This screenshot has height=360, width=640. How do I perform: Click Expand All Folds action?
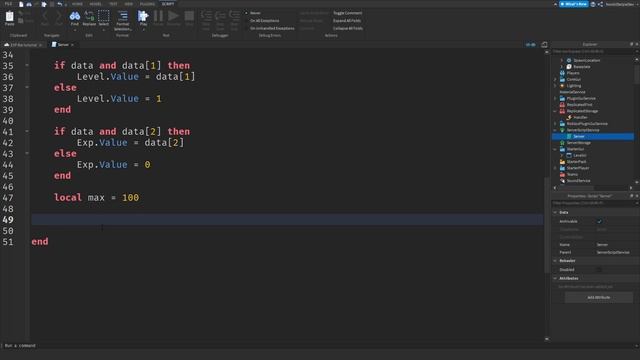(347, 21)
